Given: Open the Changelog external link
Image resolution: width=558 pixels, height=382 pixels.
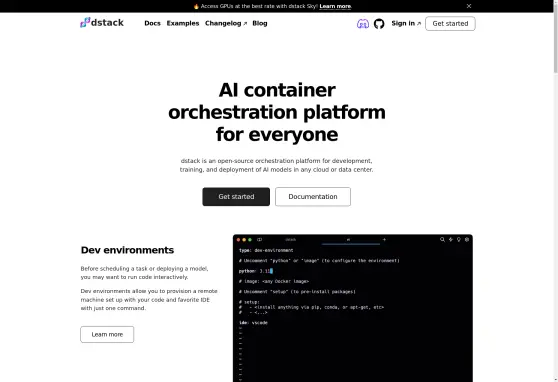Looking at the screenshot, I should pos(226,23).
